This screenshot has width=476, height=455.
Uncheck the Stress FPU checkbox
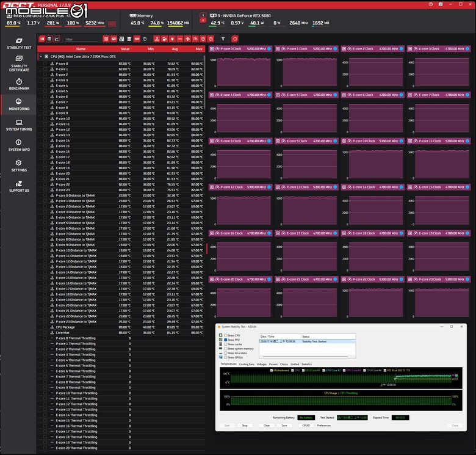coord(226,340)
